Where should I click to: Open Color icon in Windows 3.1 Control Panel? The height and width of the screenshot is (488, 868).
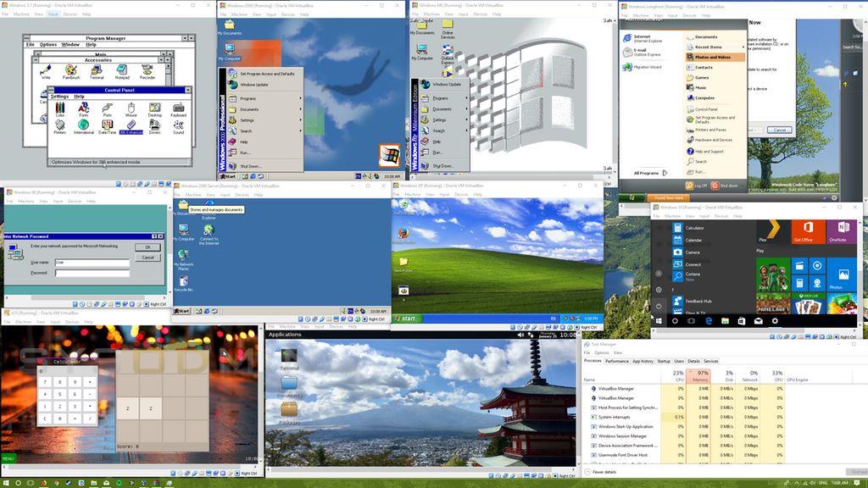pos(60,109)
